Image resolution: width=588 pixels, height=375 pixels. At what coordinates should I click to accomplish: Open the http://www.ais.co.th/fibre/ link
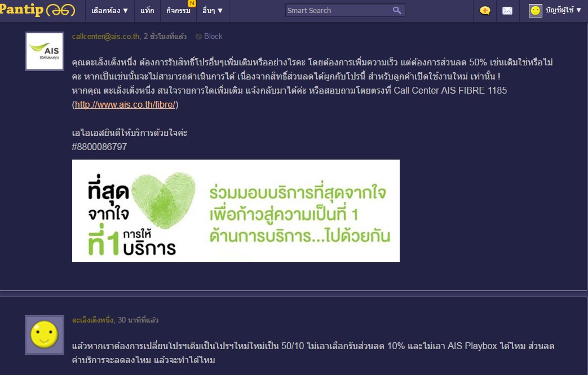[x=125, y=105]
